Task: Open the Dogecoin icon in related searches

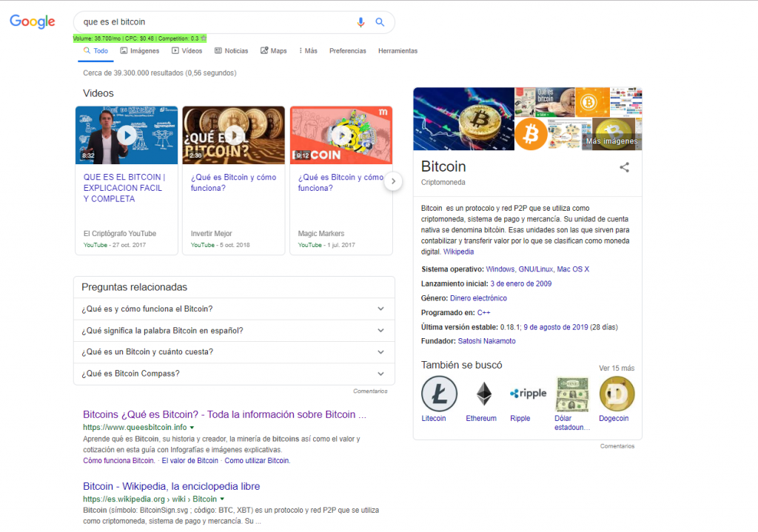Action: pos(617,394)
